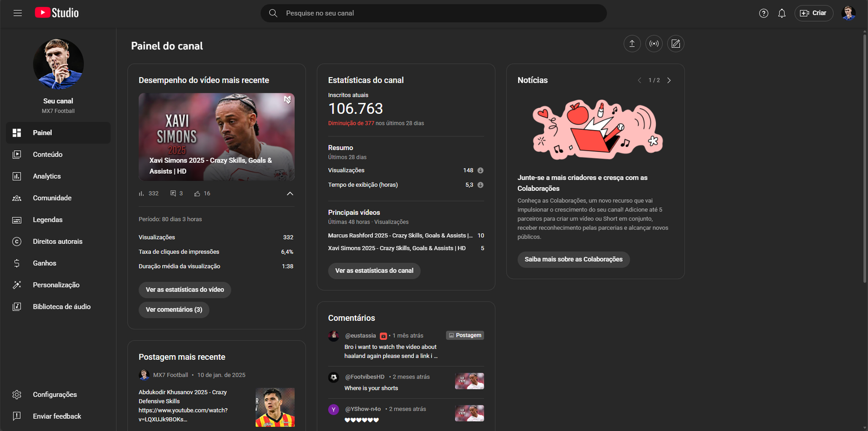Screen dimensions: 868x431
Task: Click the 106.763 subscriber count
Action: [355, 109]
